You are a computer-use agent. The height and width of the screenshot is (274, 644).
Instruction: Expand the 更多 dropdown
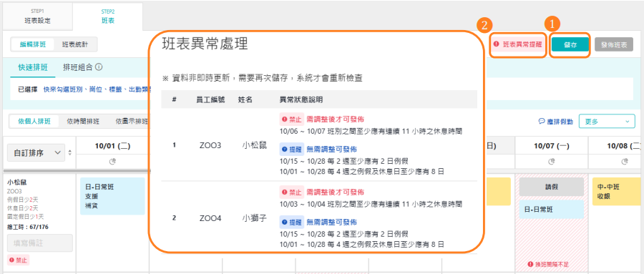(x=607, y=121)
